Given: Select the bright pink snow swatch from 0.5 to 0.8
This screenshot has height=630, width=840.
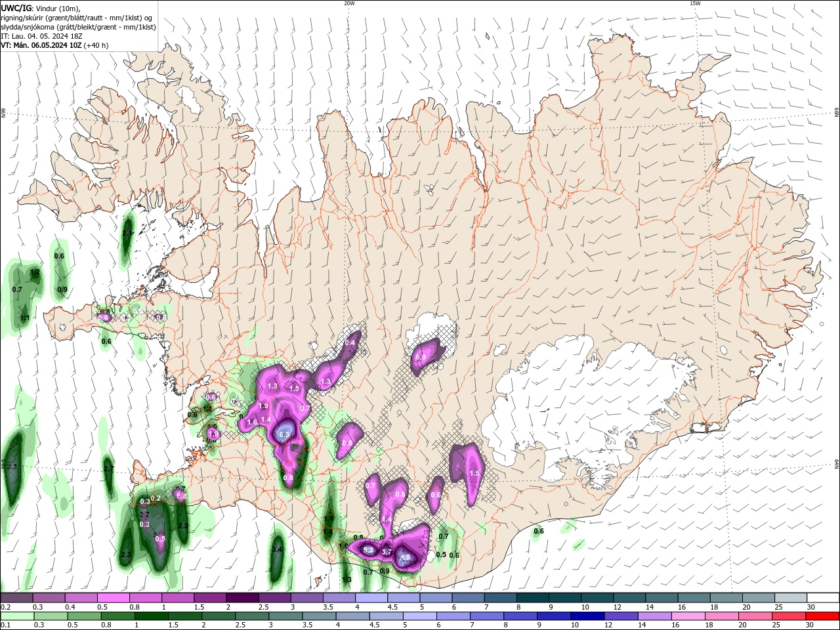Looking at the screenshot, I should pyautogui.click(x=113, y=598).
